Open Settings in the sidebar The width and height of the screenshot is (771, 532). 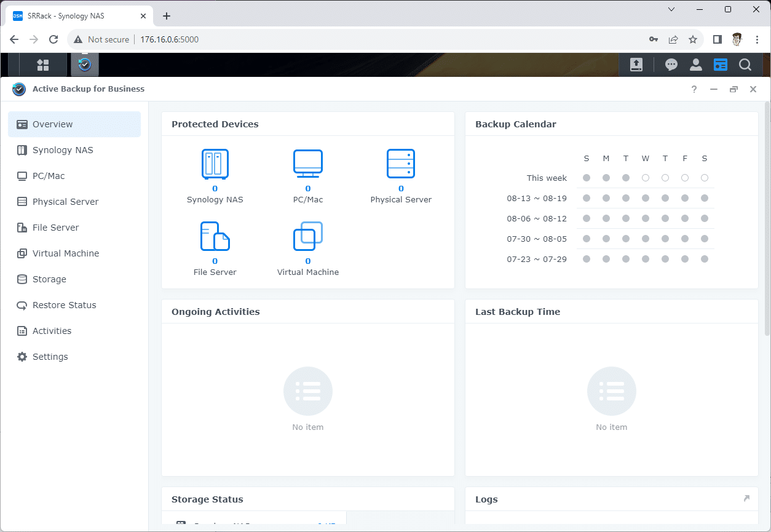pyautogui.click(x=74, y=357)
